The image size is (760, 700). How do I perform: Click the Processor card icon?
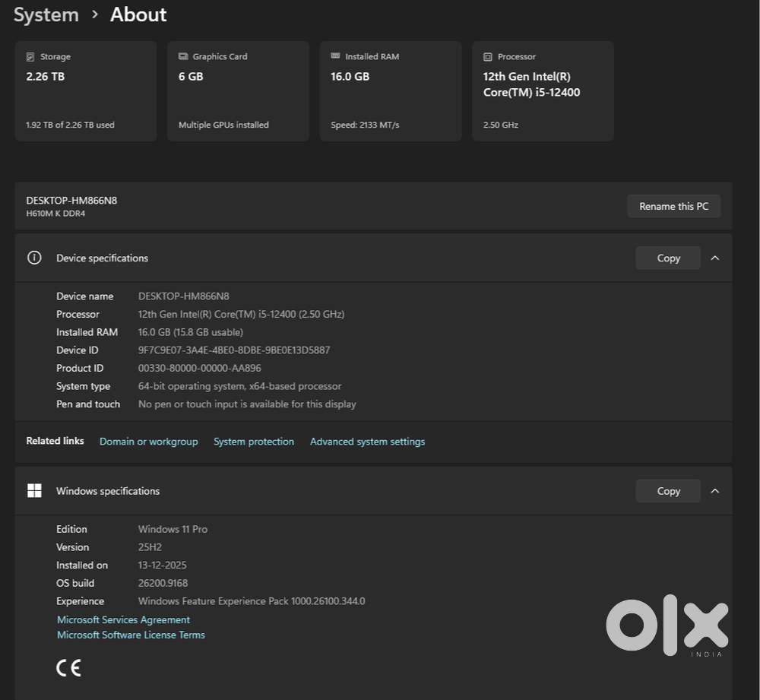coord(488,57)
